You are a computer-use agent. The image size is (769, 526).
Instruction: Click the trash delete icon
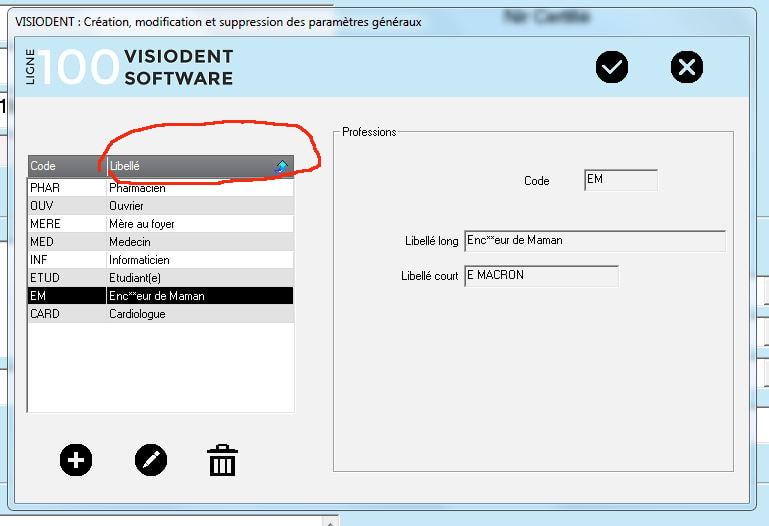(x=221, y=461)
